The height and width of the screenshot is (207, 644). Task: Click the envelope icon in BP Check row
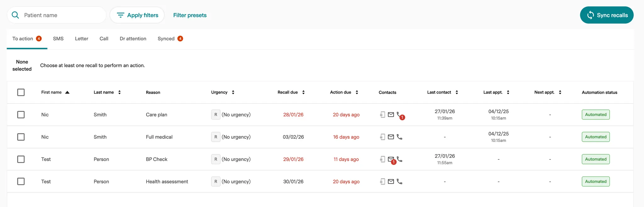(391, 159)
